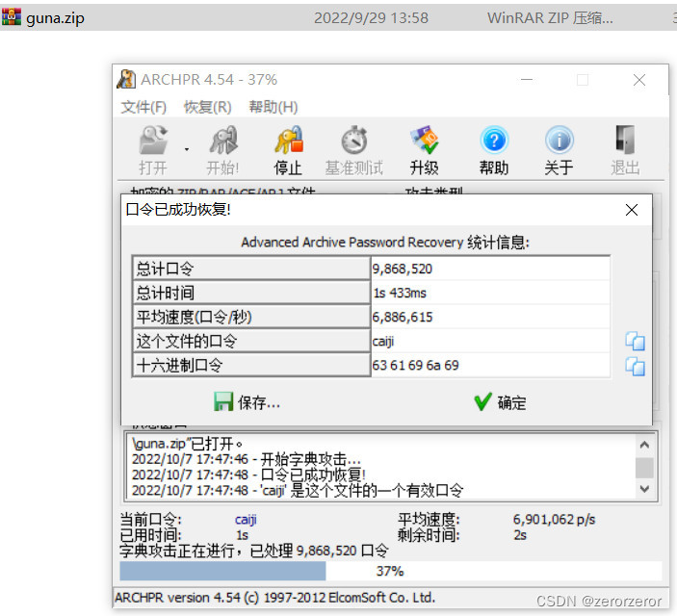Click the Benchmark (基准测试) stopwatch icon

[354, 149]
